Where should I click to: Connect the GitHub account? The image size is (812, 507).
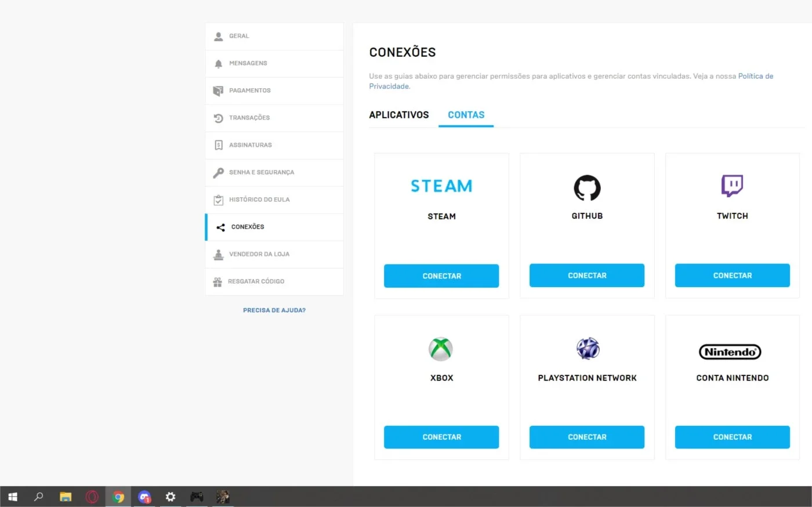click(587, 276)
